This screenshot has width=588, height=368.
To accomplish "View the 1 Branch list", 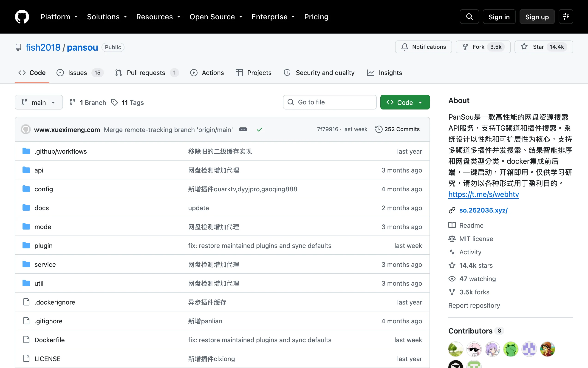I will (88, 103).
